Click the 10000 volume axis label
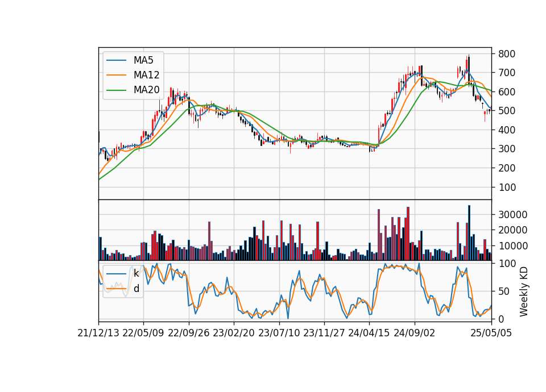The width and height of the screenshot is (546, 392). pos(512,246)
